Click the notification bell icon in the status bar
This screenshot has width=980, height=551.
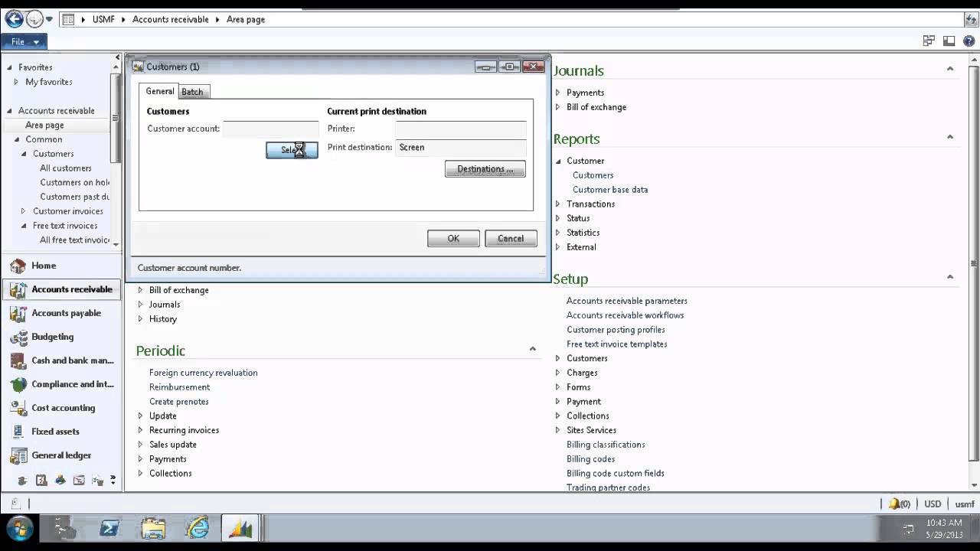[894, 504]
